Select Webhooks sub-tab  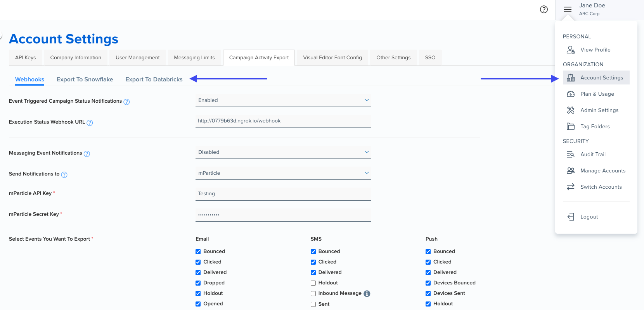click(x=30, y=79)
